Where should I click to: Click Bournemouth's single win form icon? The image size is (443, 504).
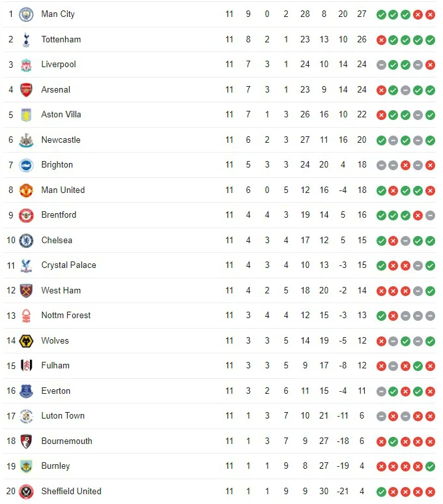(393, 441)
